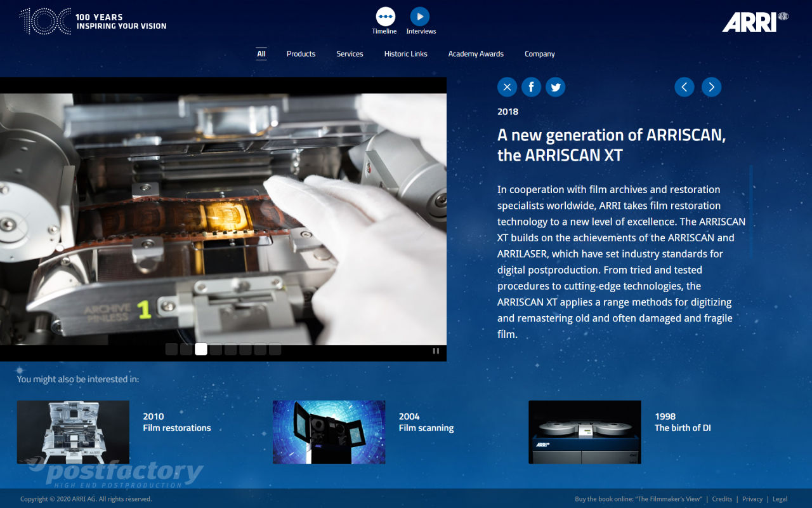Share article on Twitter
The image size is (812, 508).
point(556,87)
